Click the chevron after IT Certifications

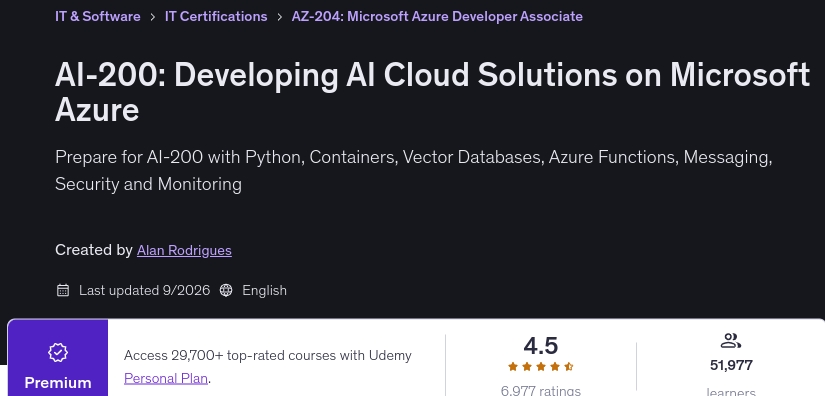(x=279, y=17)
